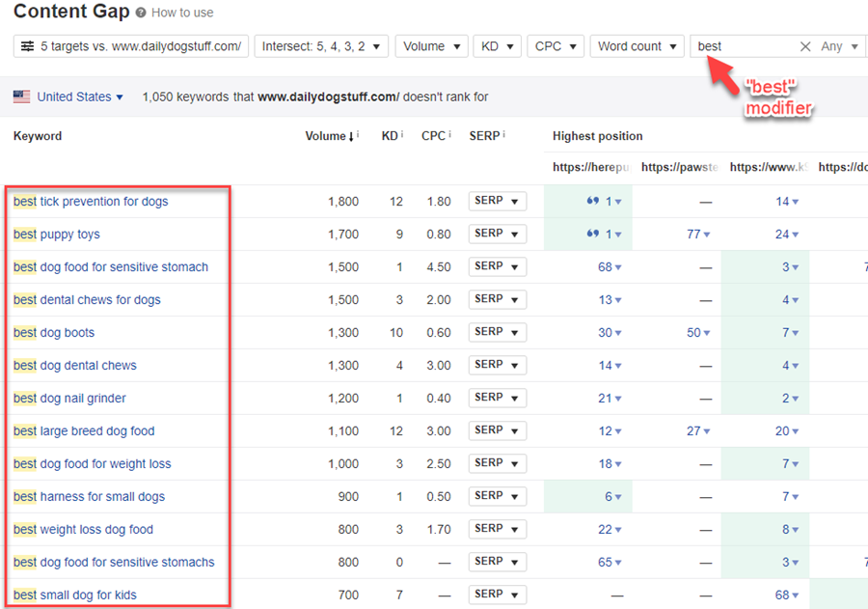Click into the keyword search field containing best

(743, 46)
